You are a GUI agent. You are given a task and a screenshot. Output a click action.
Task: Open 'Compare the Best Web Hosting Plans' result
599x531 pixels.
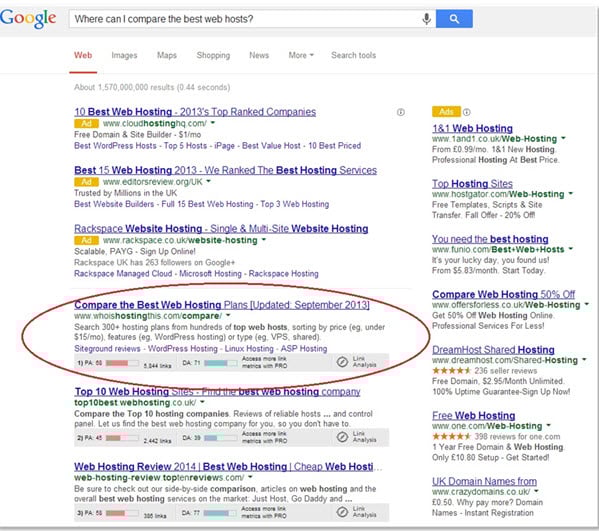tap(222, 305)
